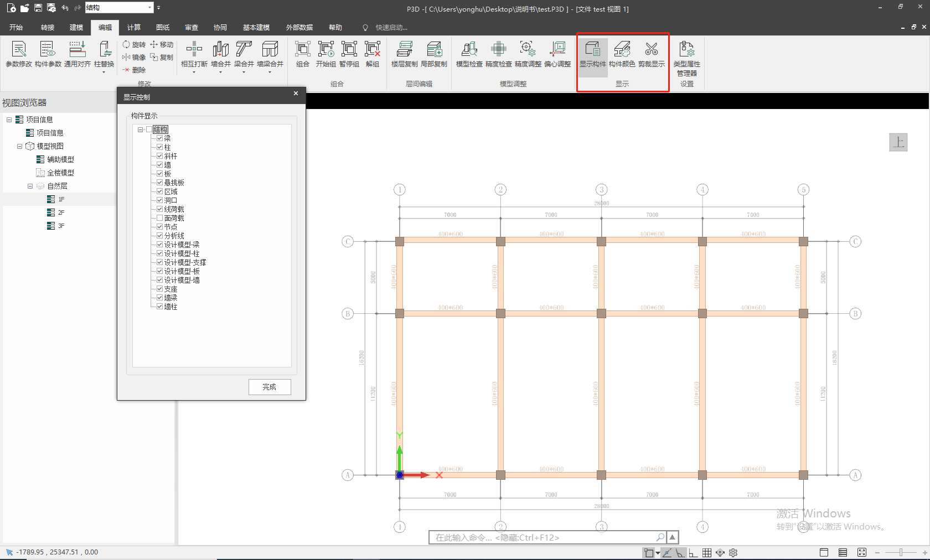Enable the 面荷载 checkbox
Image resolution: width=930 pixels, height=560 pixels.
coord(159,218)
